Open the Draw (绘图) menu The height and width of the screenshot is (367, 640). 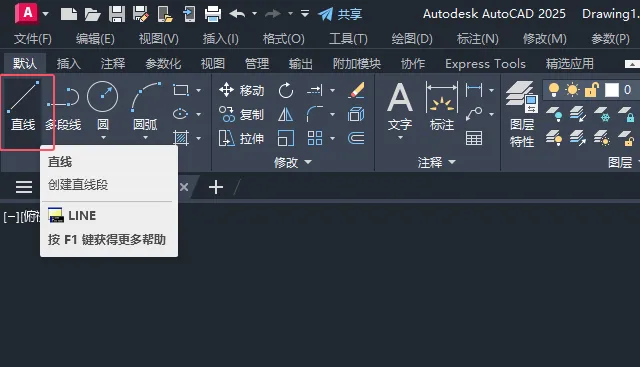tap(412, 39)
